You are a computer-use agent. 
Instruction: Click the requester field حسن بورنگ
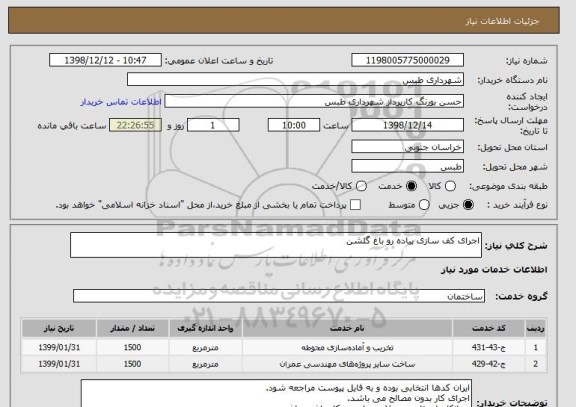coord(314,101)
